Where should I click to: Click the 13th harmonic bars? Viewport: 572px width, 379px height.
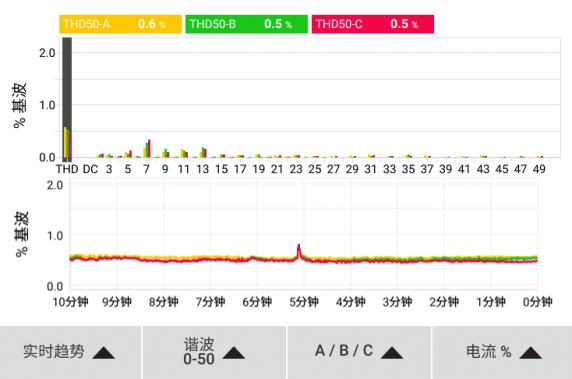(x=203, y=152)
